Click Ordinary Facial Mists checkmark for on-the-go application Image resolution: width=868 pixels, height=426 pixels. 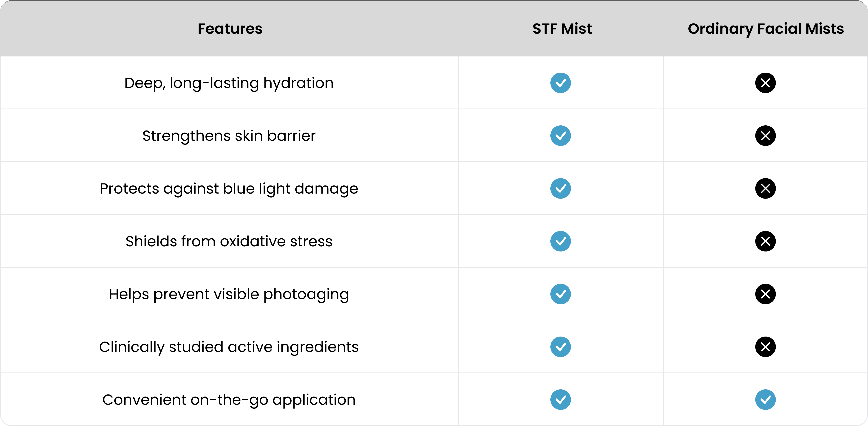(765, 400)
